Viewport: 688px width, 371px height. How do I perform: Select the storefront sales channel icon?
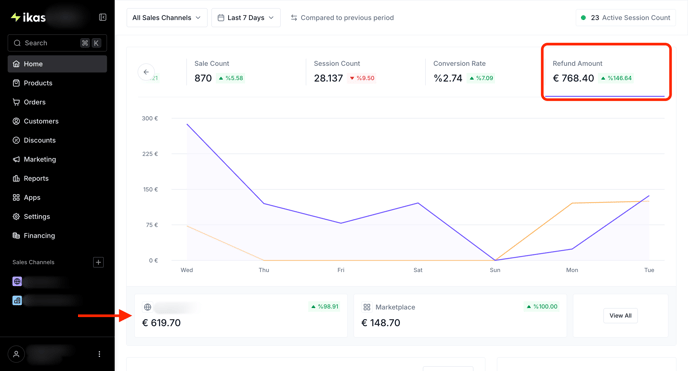coord(17,282)
